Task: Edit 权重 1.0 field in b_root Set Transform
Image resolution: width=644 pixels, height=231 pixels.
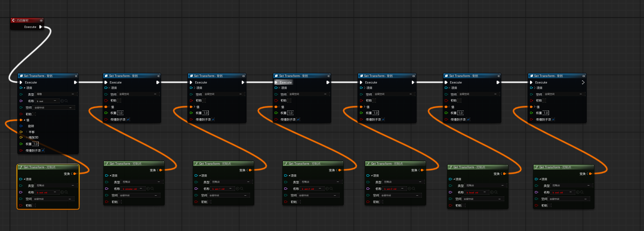Action: pyautogui.click(x=35, y=144)
